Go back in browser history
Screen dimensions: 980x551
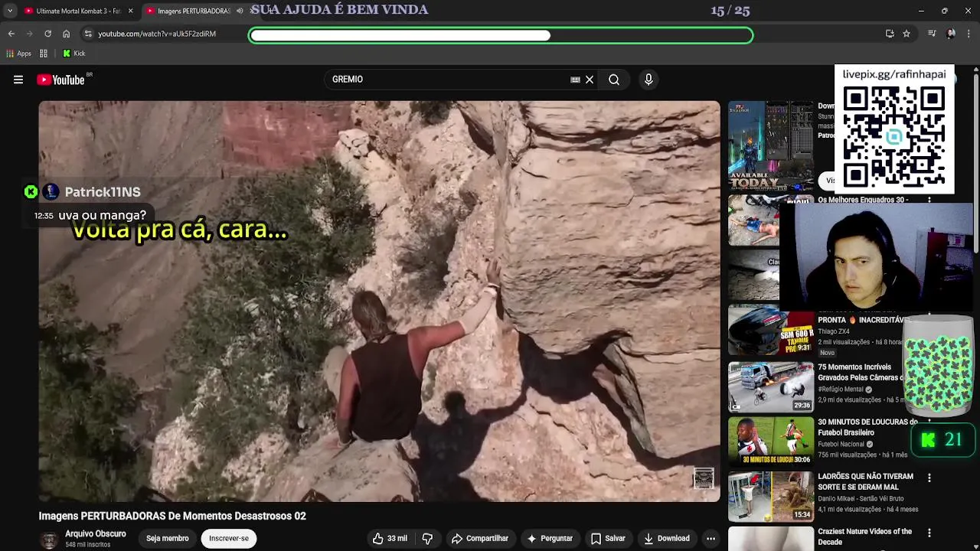pos(11,34)
